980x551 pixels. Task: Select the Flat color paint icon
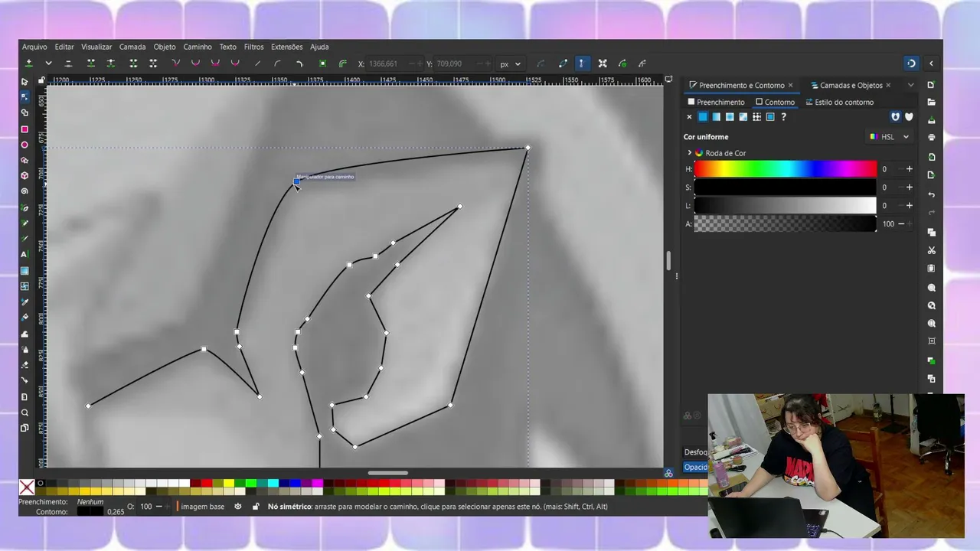click(x=702, y=117)
